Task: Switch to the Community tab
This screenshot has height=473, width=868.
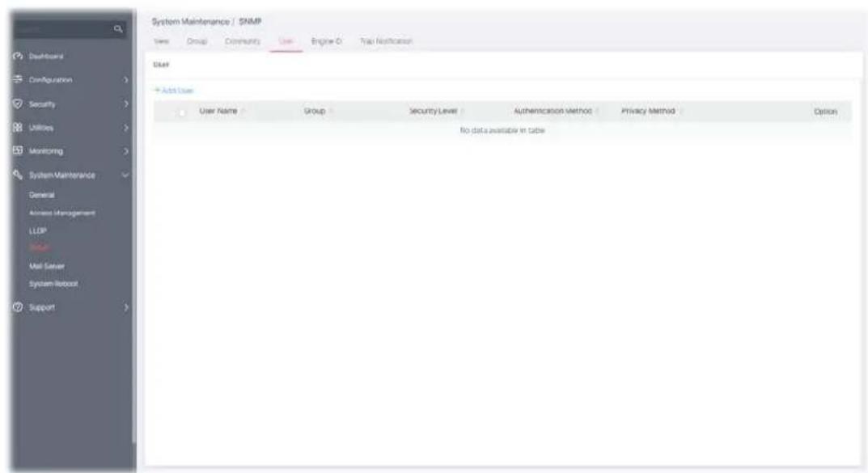Action: click(243, 41)
